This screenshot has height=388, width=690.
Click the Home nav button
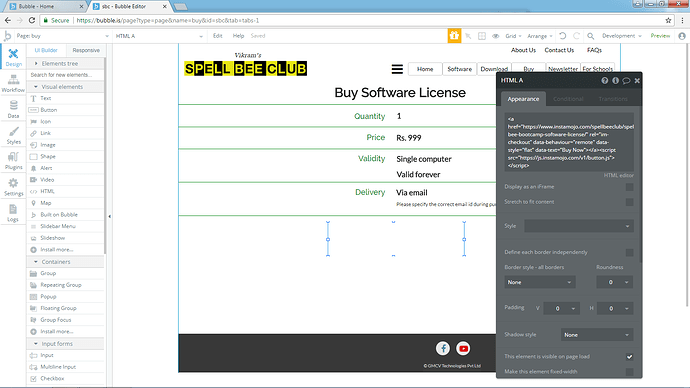[x=425, y=69]
